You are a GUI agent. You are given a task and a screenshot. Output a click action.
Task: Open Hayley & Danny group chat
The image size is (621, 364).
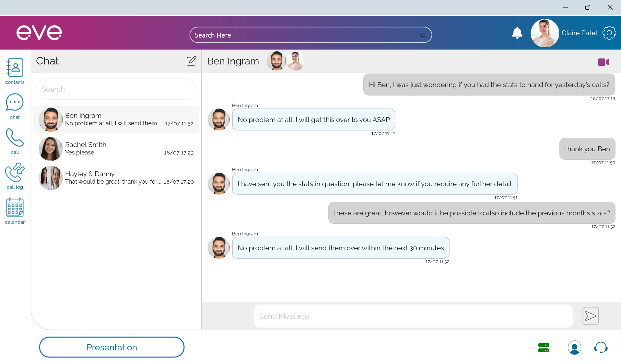(116, 178)
